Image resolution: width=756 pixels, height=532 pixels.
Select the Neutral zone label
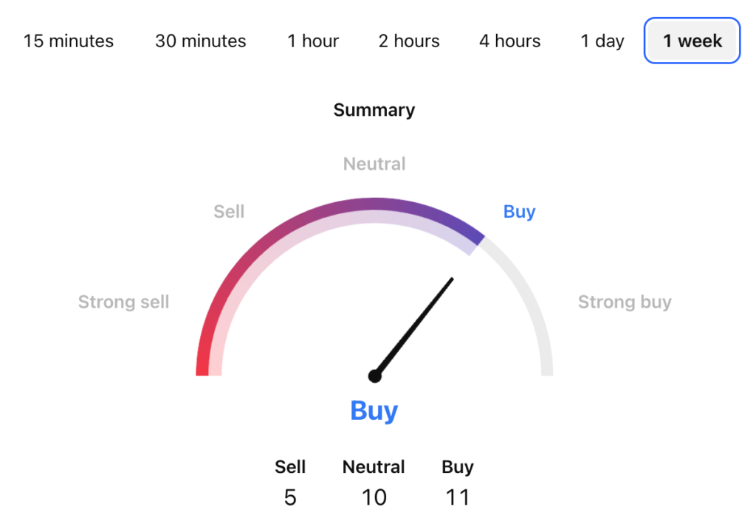pyautogui.click(x=374, y=163)
